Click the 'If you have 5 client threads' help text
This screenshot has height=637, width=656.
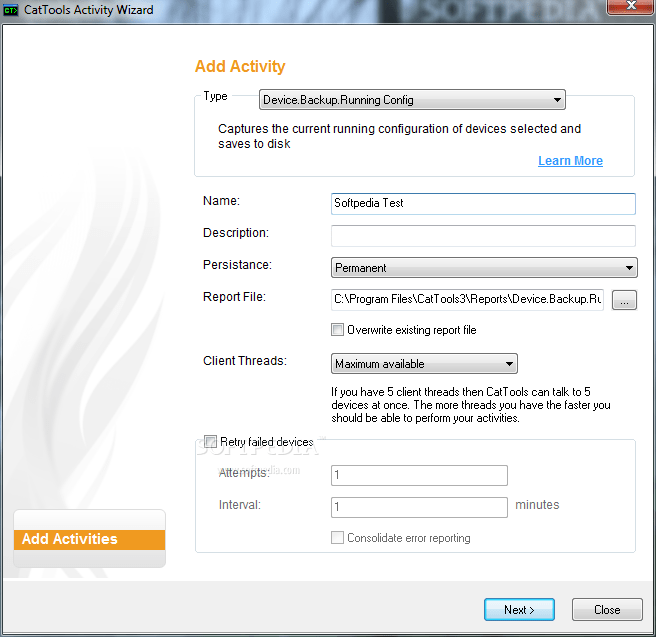pos(471,405)
